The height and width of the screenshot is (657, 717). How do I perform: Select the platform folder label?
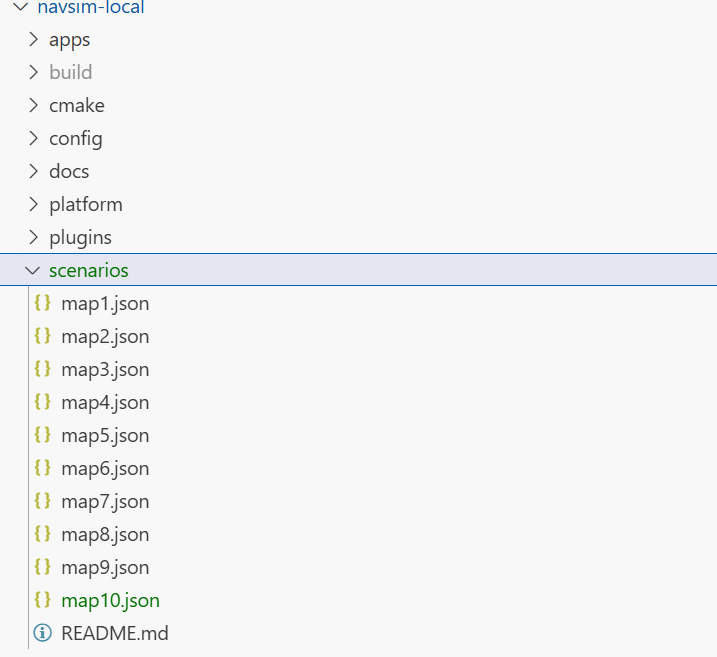(86, 204)
